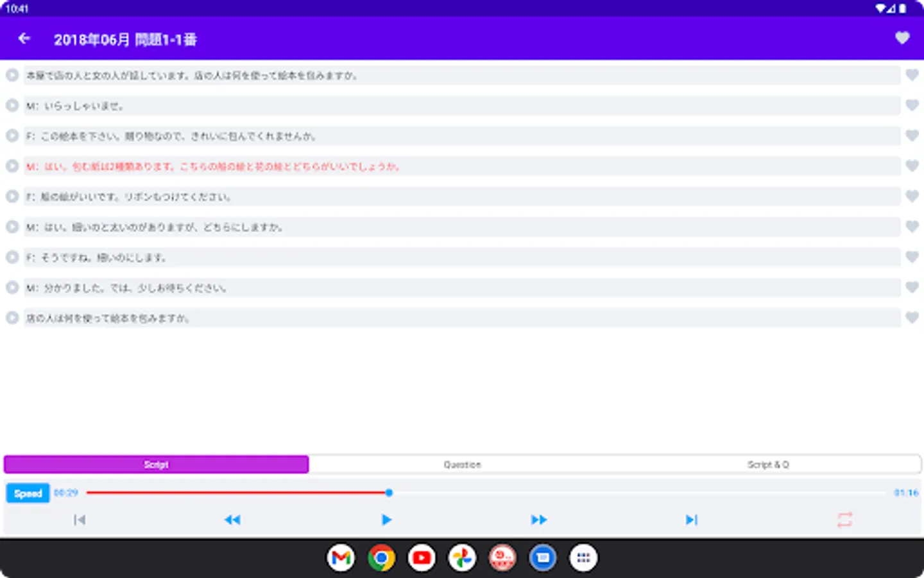Viewport: 924px width, 578px height.
Task: Skip to the previous track icon
Action: [80, 520]
